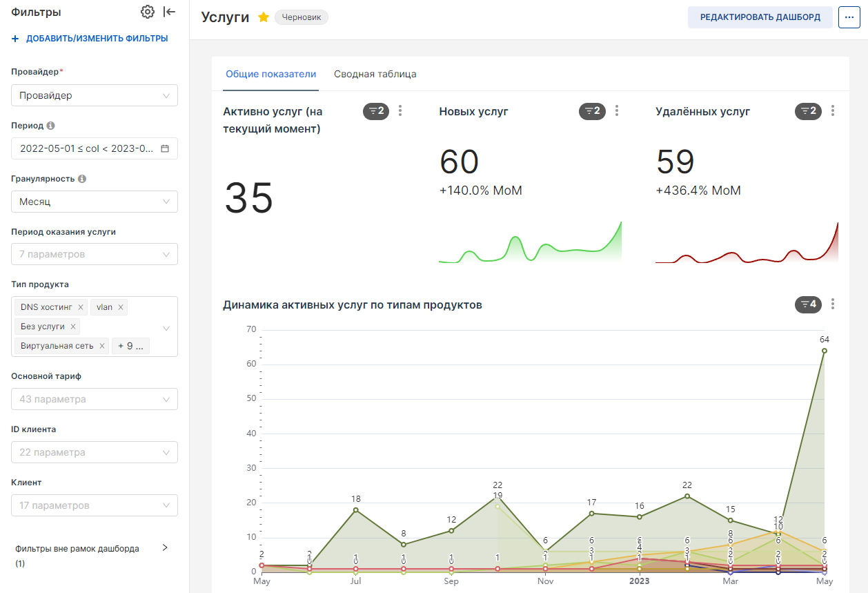Open the three-dot dashboard menu in header
Image resolution: width=868 pixels, height=593 pixels.
coord(849,17)
